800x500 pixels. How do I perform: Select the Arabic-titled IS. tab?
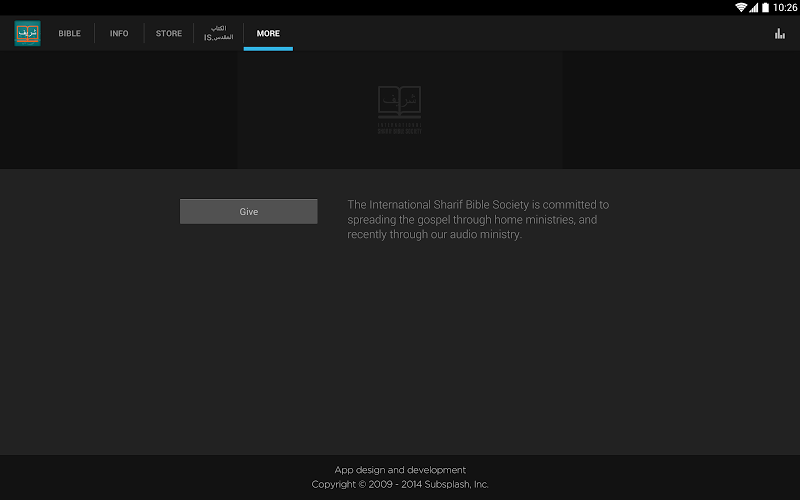(x=218, y=33)
